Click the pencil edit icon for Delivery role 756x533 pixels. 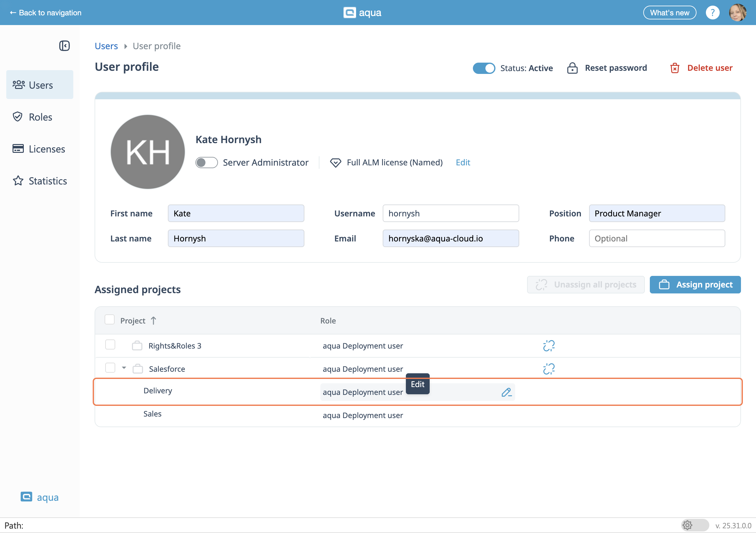click(x=506, y=392)
